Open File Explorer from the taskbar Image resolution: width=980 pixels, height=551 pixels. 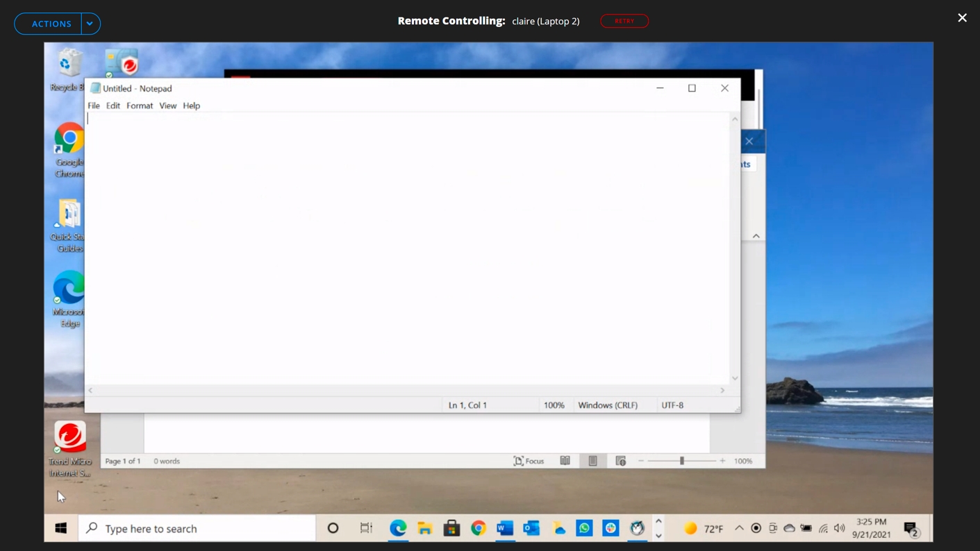(x=424, y=528)
